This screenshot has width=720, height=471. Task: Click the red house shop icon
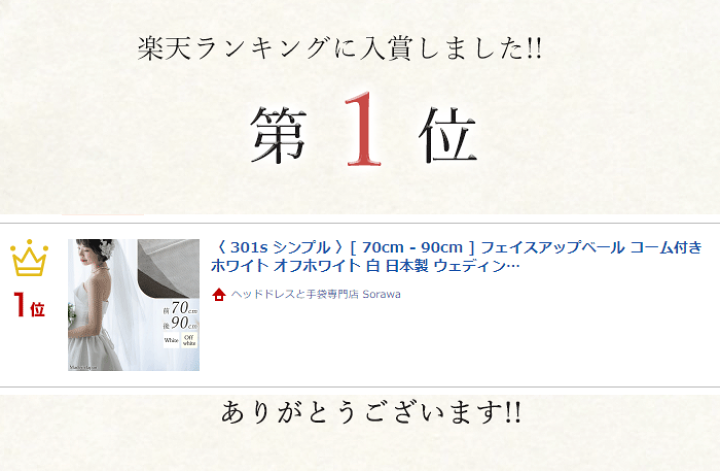pyautogui.click(x=219, y=294)
